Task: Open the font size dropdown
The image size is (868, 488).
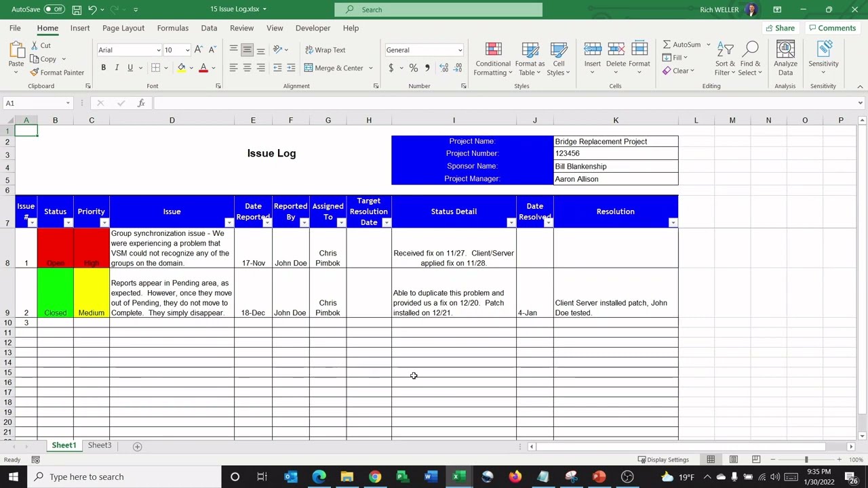Action: (187, 50)
